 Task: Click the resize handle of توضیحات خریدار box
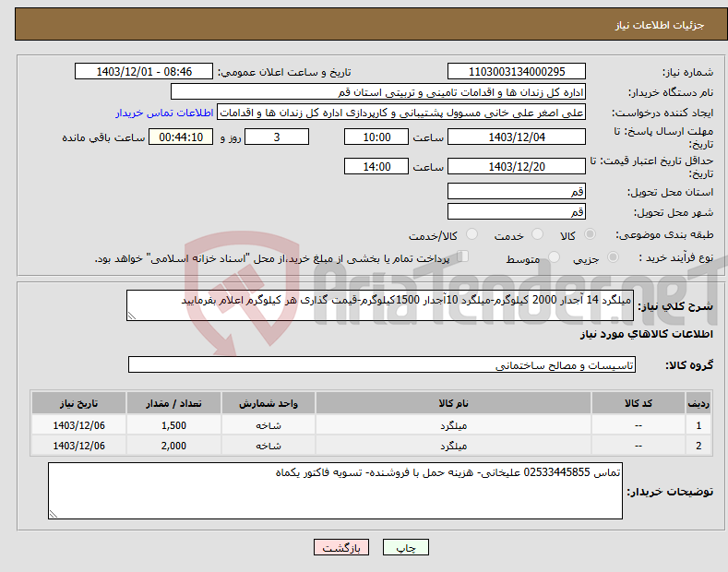coord(54,514)
